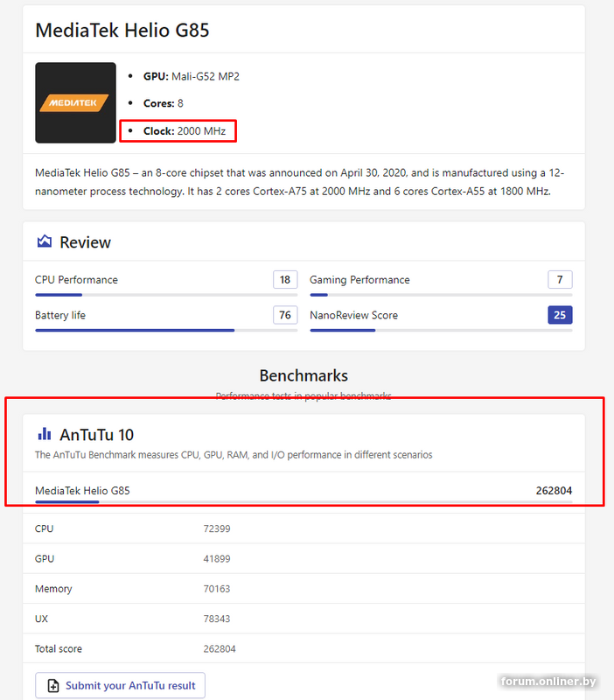Viewport: 614px width, 700px height.
Task: Click the MediaTek chip logo thumbnail
Action: pos(75,102)
